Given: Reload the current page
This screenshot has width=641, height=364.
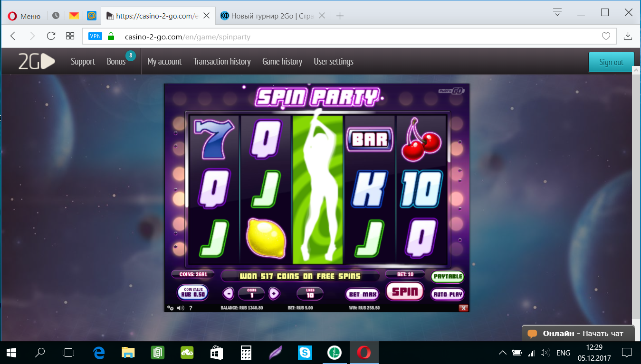Looking at the screenshot, I should (x=51, y=36).
